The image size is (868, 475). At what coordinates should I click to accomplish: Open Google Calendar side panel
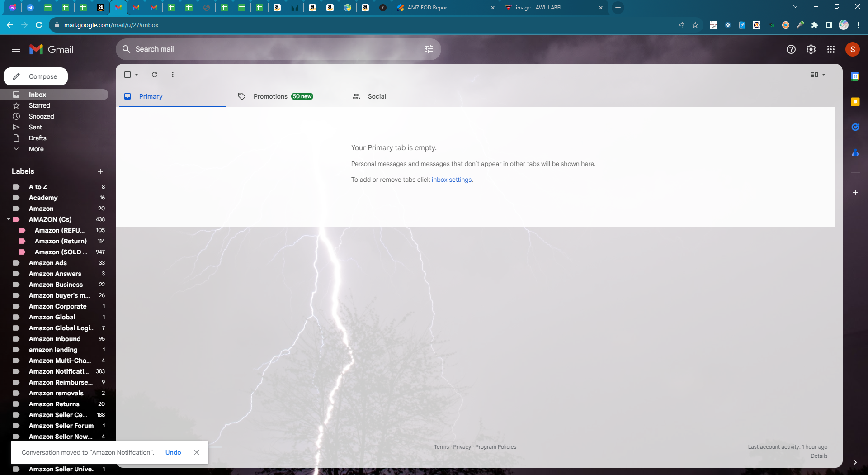click(x=855, y=76)
